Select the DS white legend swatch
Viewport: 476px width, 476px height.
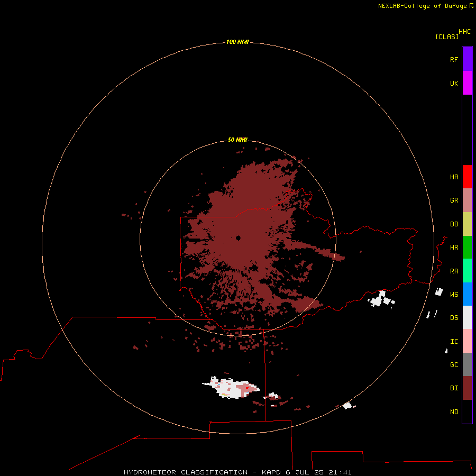pos(467,317)
